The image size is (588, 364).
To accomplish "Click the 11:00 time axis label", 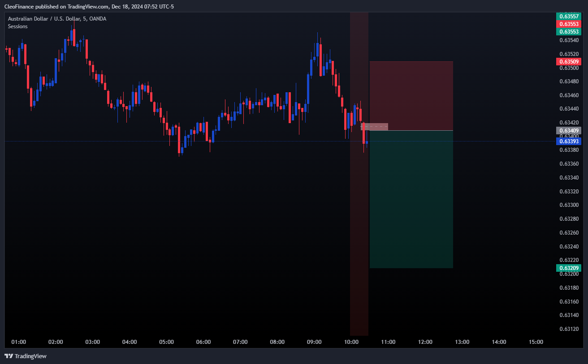I will pos(388,342).
